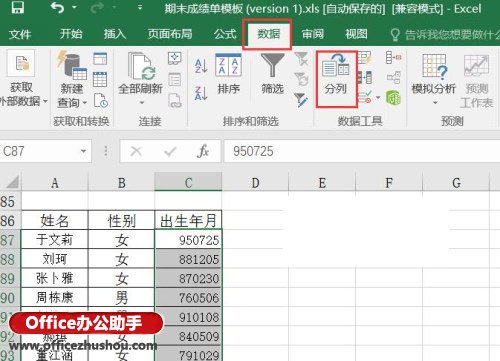Click the Undo arrow icon
This screenshot has height=361, width=500.
57,7
